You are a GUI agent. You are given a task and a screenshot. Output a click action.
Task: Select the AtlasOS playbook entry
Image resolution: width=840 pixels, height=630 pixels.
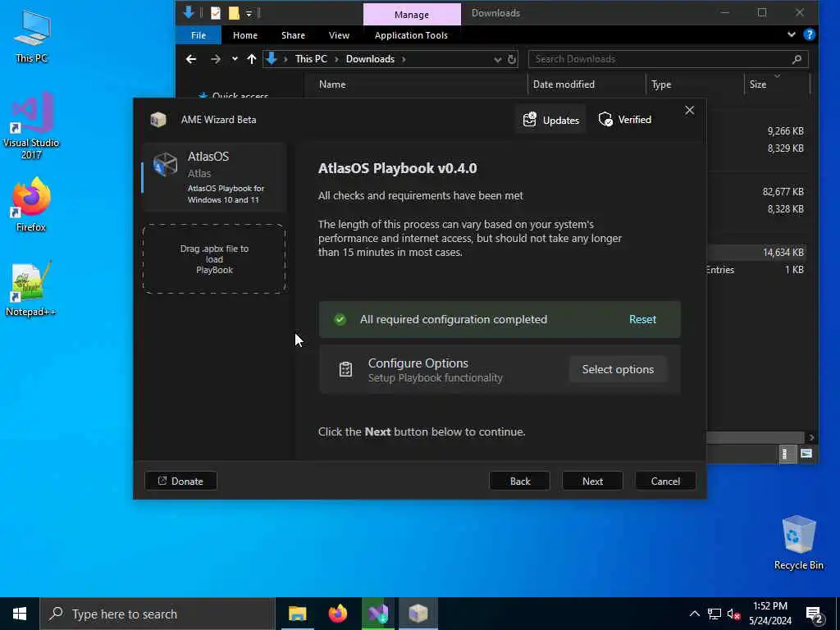coord(214,177)
